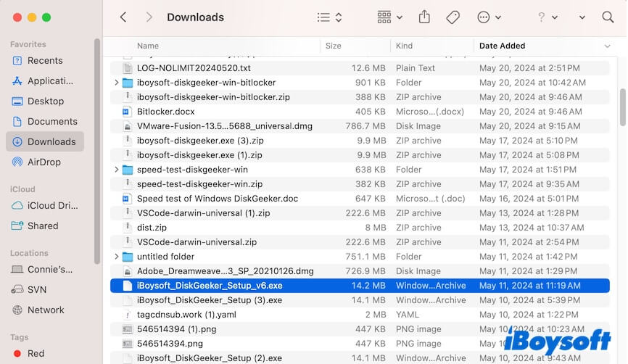Select dist.zip file

(x=360, y=228)
